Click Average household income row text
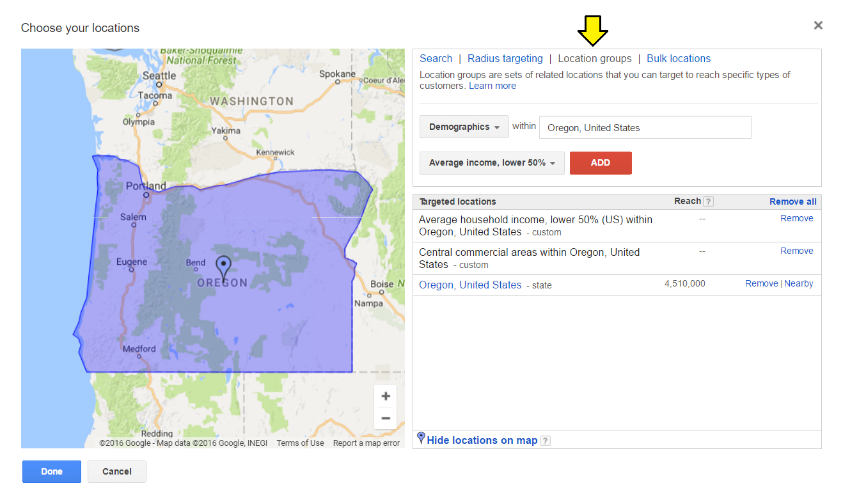 click(535, 226)
